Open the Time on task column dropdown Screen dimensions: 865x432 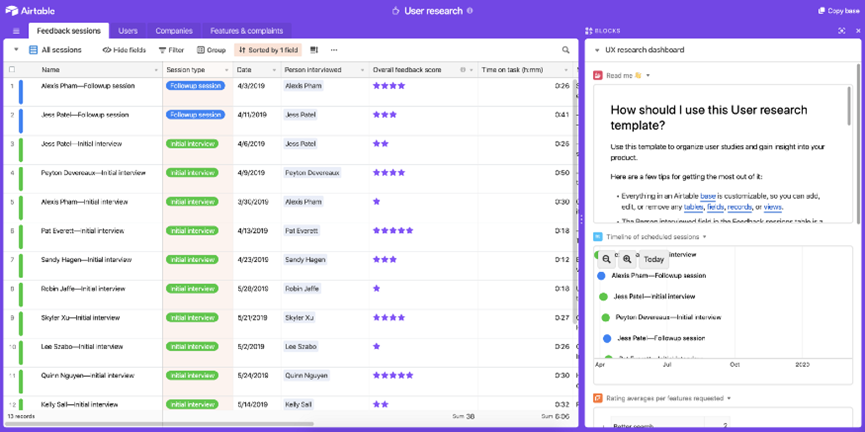[x=566, y=70]
